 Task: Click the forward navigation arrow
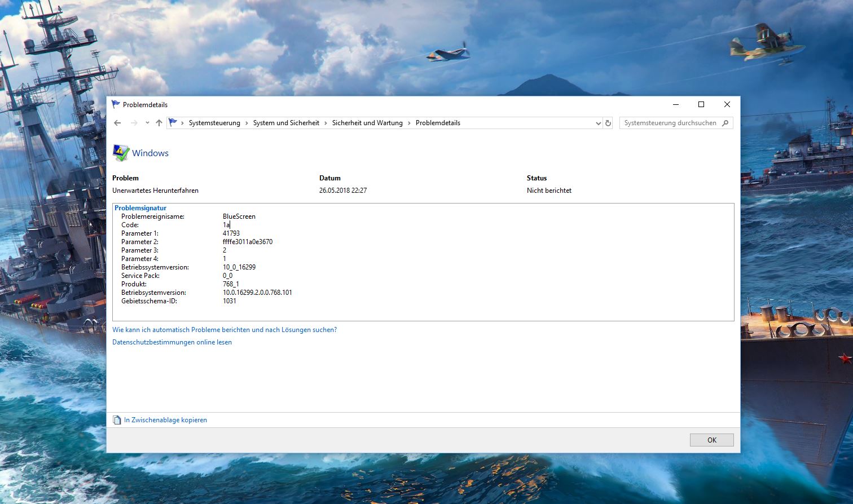[134, 123]
